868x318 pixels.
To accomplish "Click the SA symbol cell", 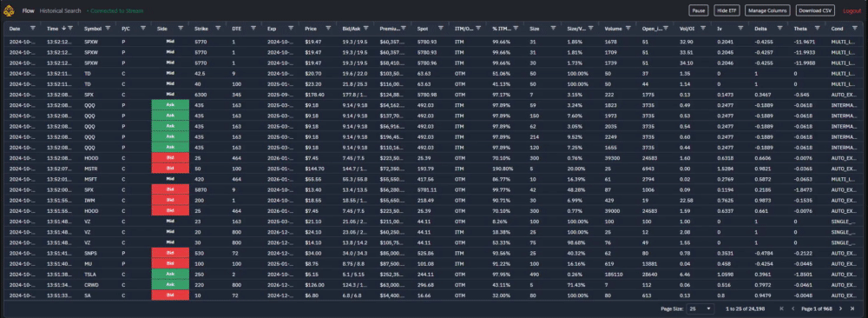I will [87, 295].
